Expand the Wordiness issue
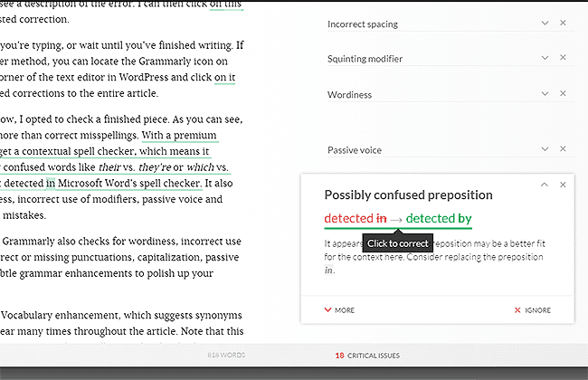Image resolution: width=588 pixels, height=380 pixels. click(545, 93)
